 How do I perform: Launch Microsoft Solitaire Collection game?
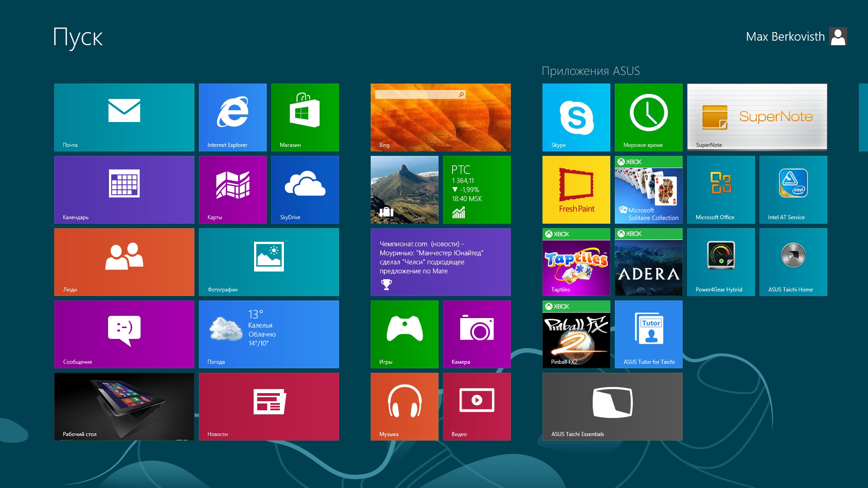(648, 189)
